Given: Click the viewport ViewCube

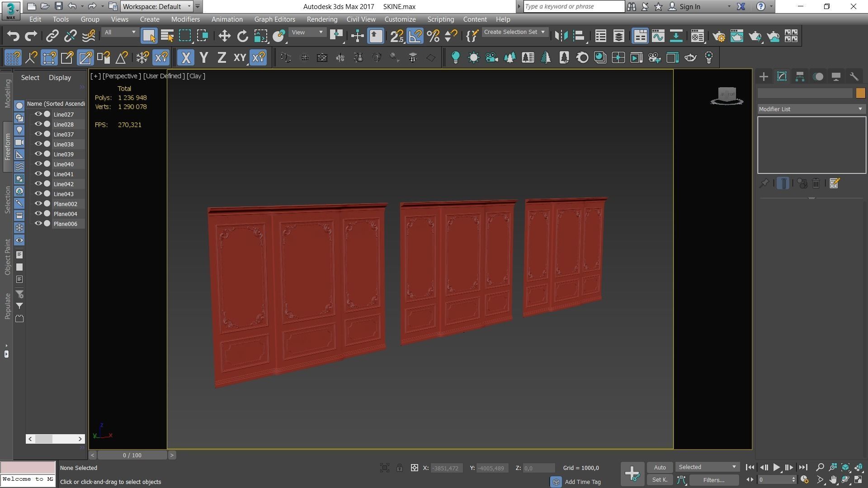Looking at the screenshot, I should click(x=726, y=96).
